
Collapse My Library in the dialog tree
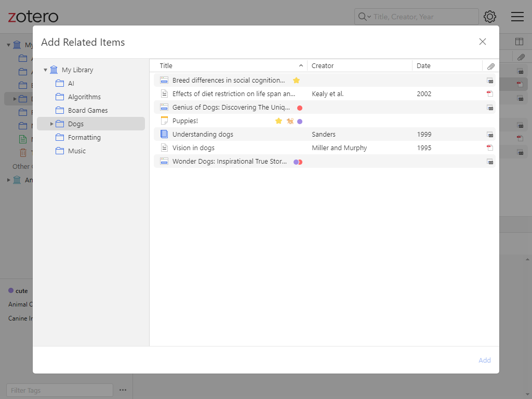pyautogui.click(x=46, y=70)
